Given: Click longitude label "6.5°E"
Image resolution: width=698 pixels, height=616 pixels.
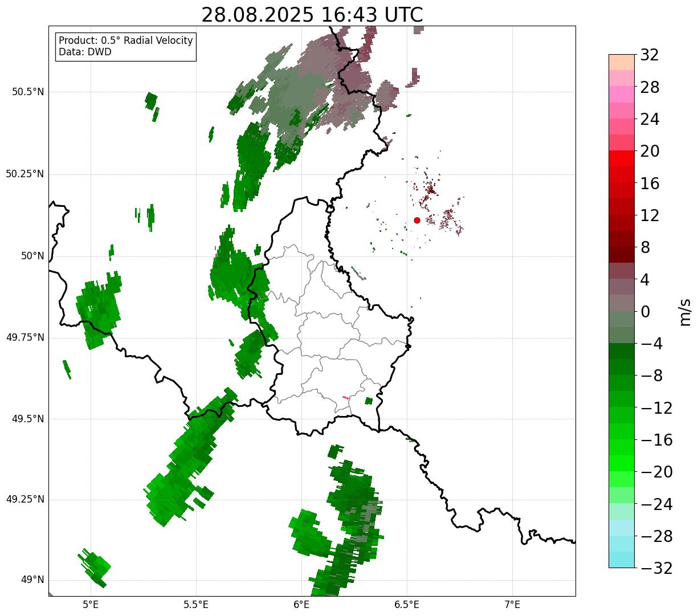Looking at the screenshot, I should click(407, 604).
